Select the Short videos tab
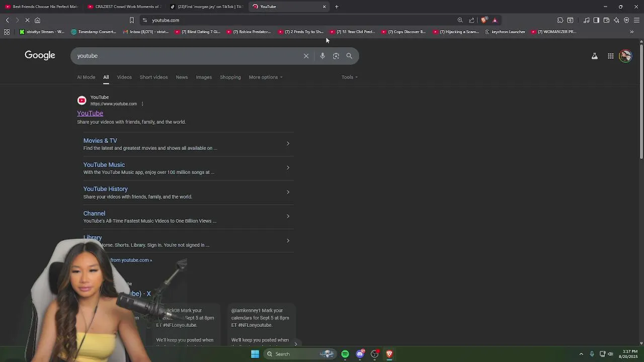 point(154,77)
